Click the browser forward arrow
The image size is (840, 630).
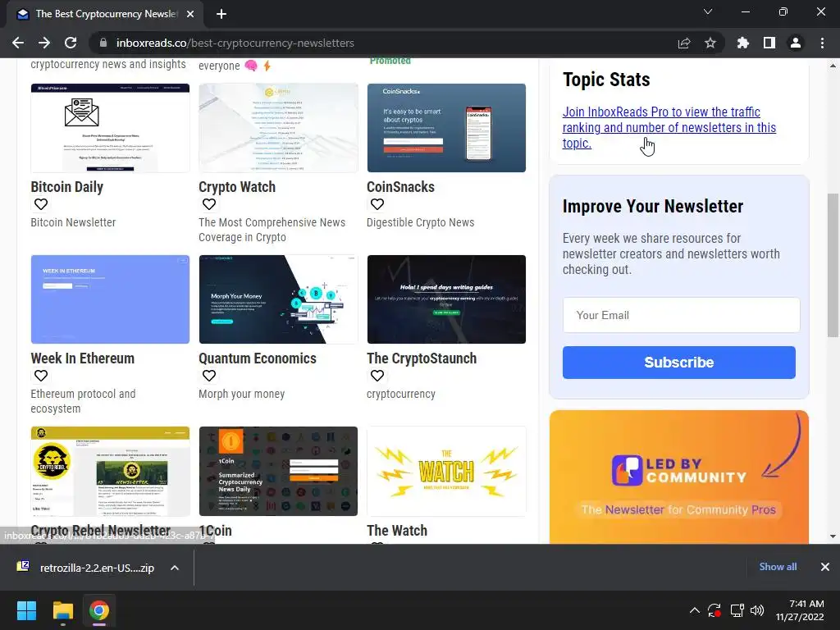44,43
